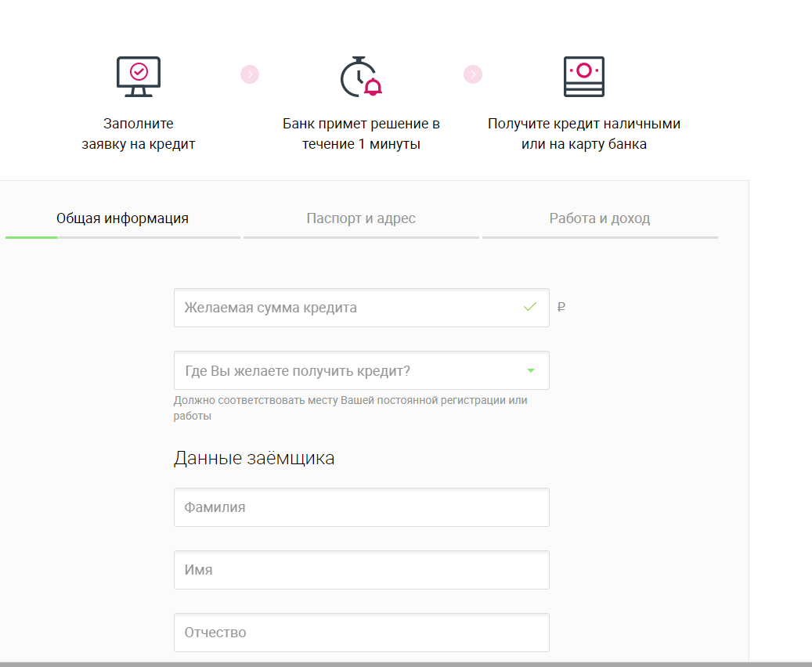Click the cash banknote icon
Viewport: 812px width, 667px height.
(583, 77)
